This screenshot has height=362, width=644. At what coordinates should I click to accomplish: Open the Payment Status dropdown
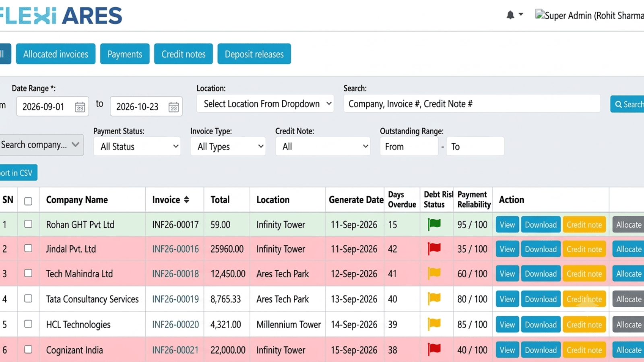(137, 146)
